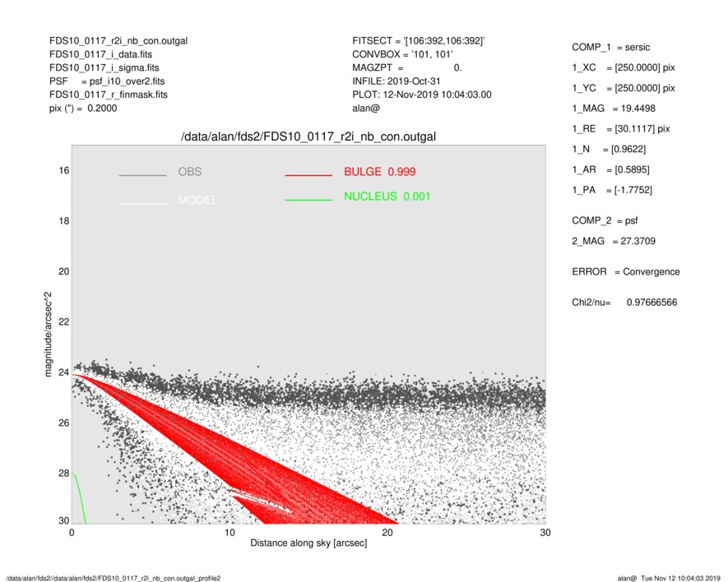Click the 'COMP_1 = sersic' parameter
Viewport: 728px width, 582px height.
click(x=611, y=48)
